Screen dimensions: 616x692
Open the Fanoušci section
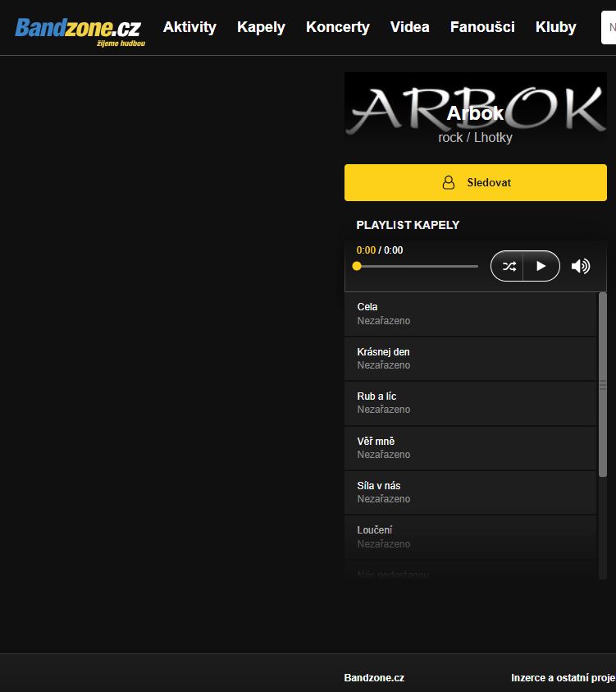[482, 27]
